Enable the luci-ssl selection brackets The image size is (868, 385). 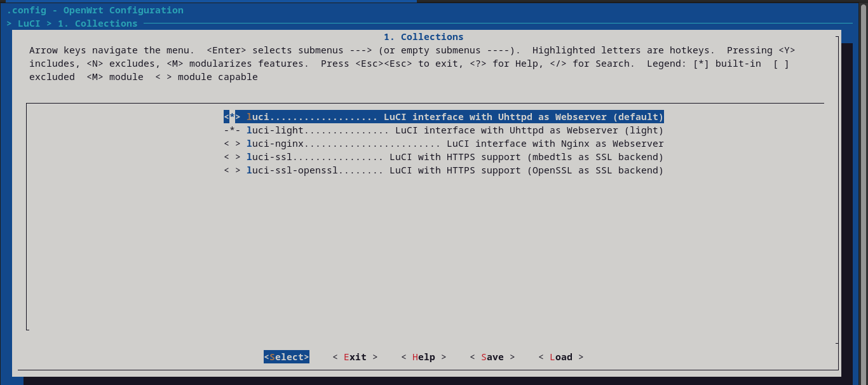(232, 157)
